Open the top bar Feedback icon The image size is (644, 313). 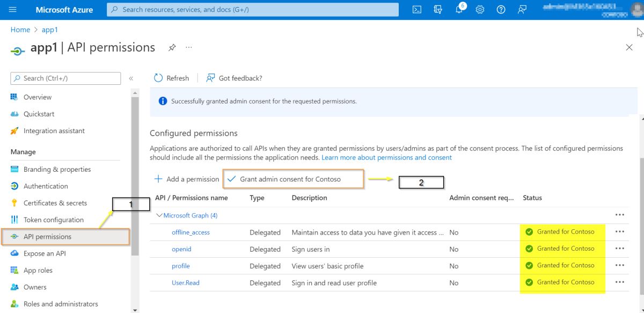tap(522, 10)
